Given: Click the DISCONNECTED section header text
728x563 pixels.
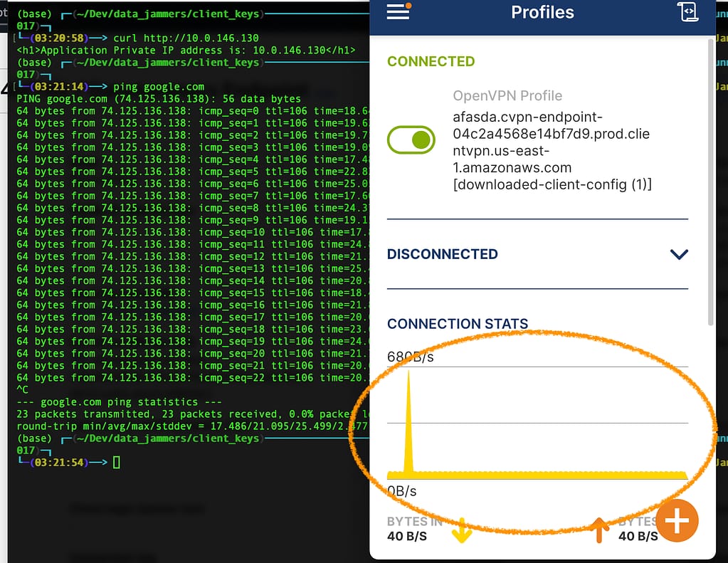Looking at the screenshot, I should pyautogui.click(x=442, y=254).
